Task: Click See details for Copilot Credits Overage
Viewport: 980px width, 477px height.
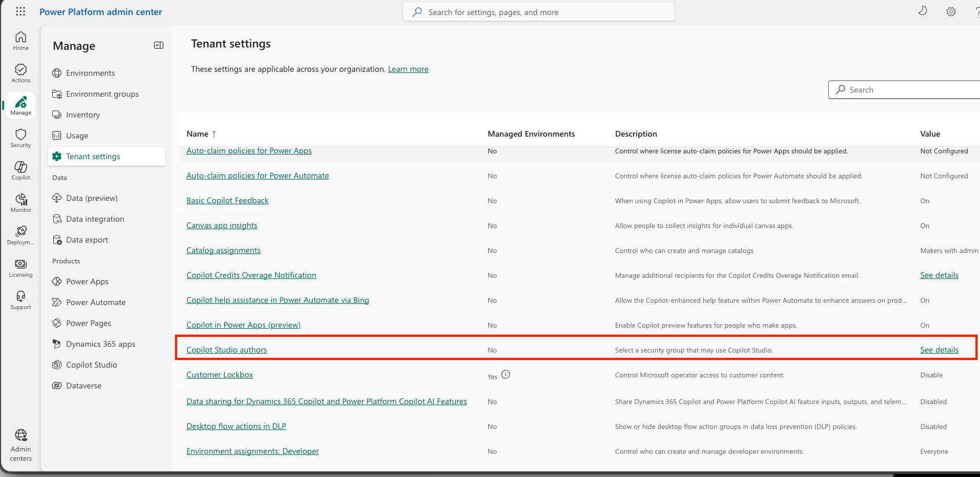Action: (939, 275)
